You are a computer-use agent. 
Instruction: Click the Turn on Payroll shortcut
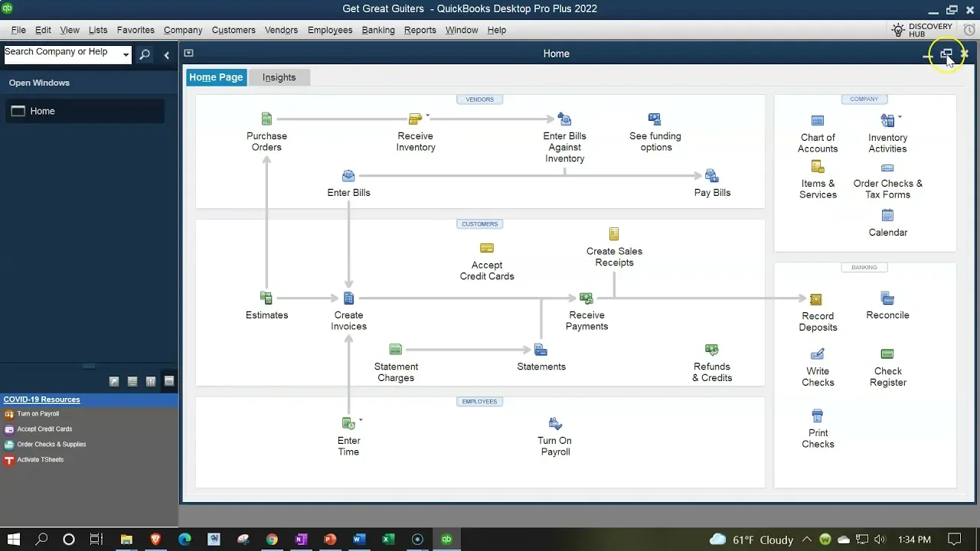point(38,414)
